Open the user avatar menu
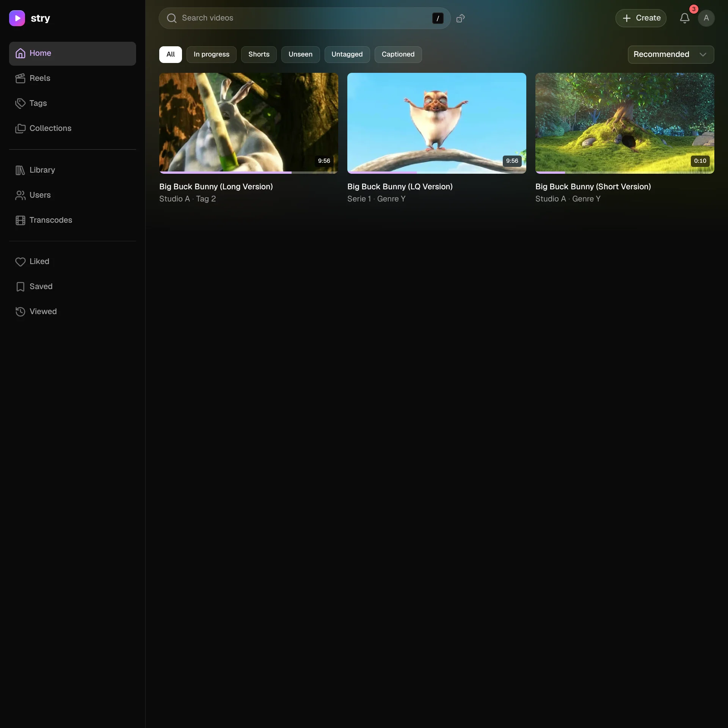Screen dimensions: 728x728 point(706,18)
